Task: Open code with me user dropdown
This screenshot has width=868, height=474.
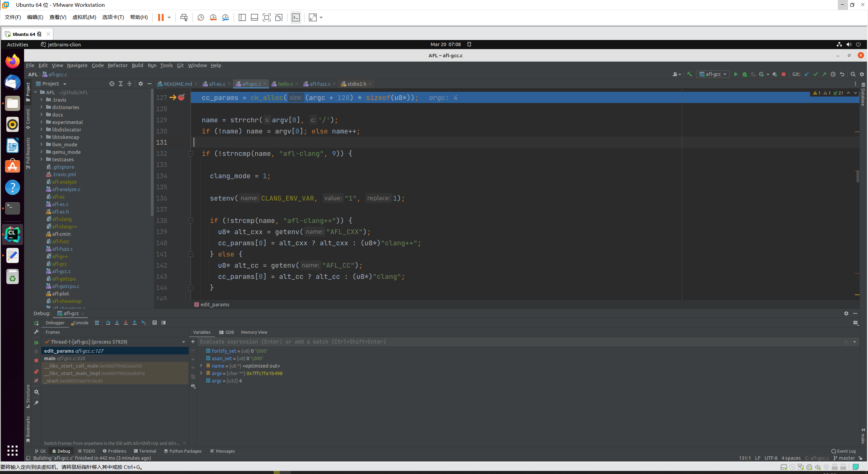Action: [x=676, y=74]
